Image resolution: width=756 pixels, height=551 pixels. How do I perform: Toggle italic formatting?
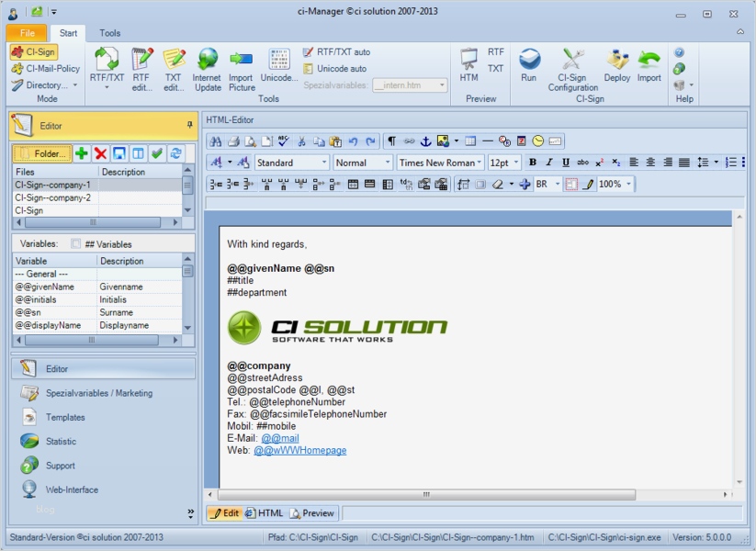pyautogui.click(x=548, y=163)
